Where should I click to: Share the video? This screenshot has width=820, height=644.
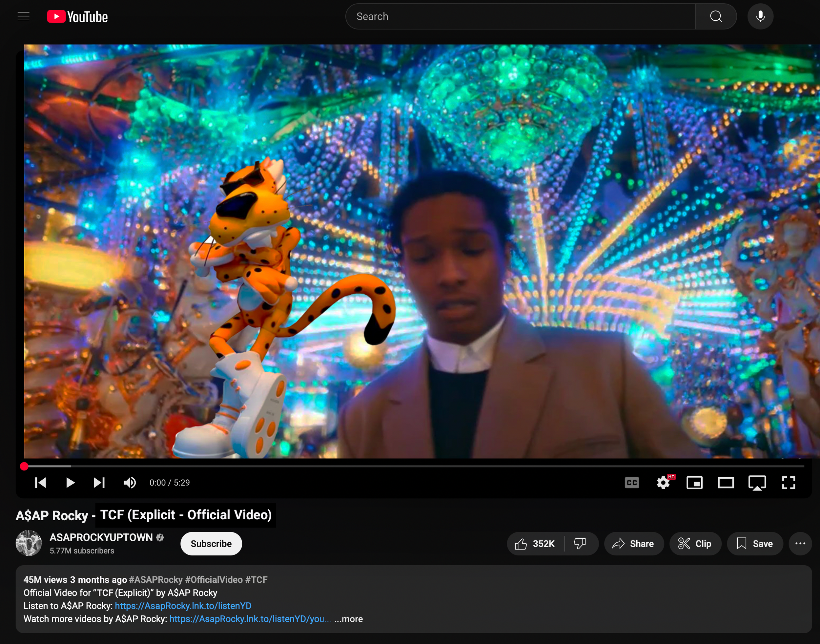coord(634,544)
